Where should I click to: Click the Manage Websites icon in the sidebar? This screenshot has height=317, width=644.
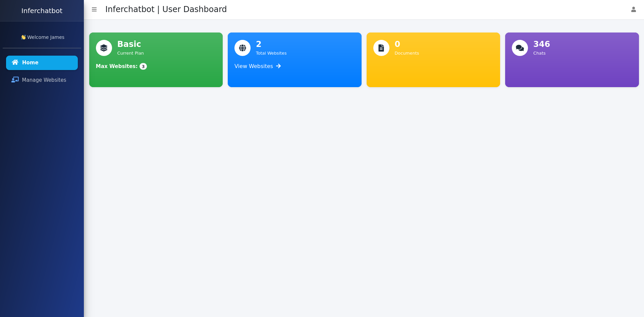(15, 80)
